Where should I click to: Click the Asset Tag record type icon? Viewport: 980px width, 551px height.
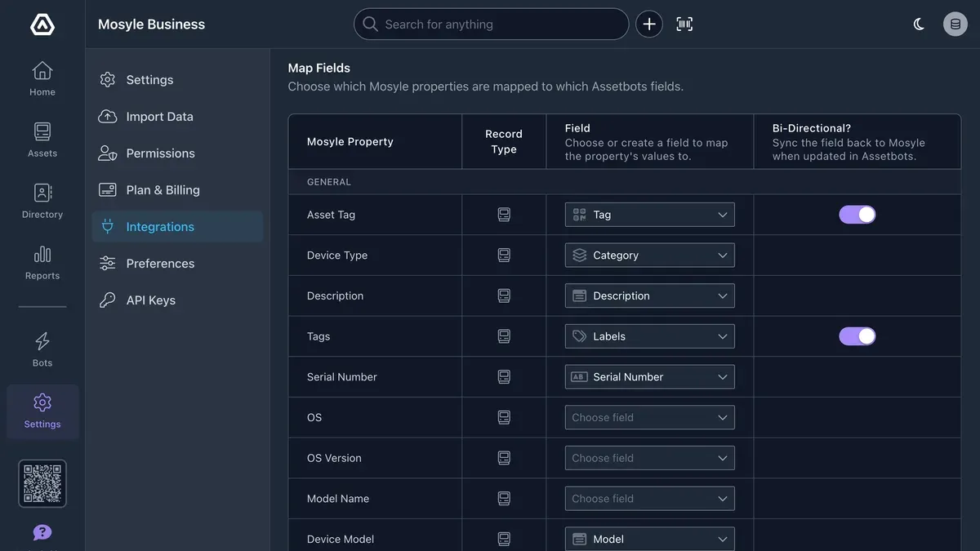click(504, 215)
